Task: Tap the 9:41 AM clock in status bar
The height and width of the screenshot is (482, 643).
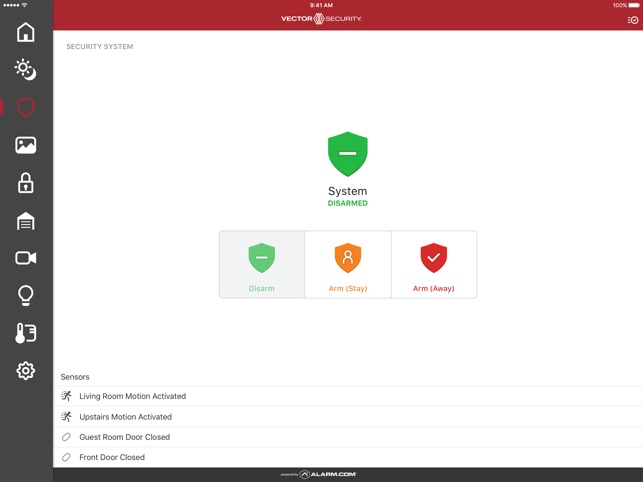Action: click(x=321, y=5)
